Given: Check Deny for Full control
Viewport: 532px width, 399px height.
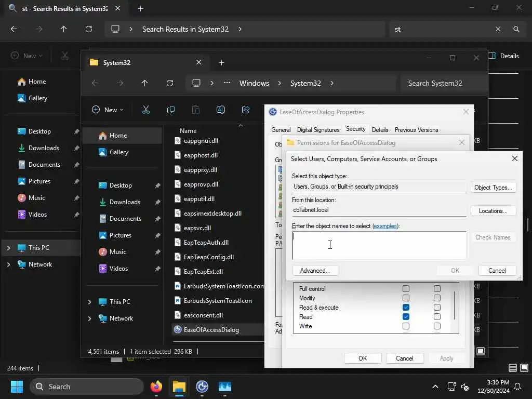Looking at the screenshot, I should click(x=437, y=289).
